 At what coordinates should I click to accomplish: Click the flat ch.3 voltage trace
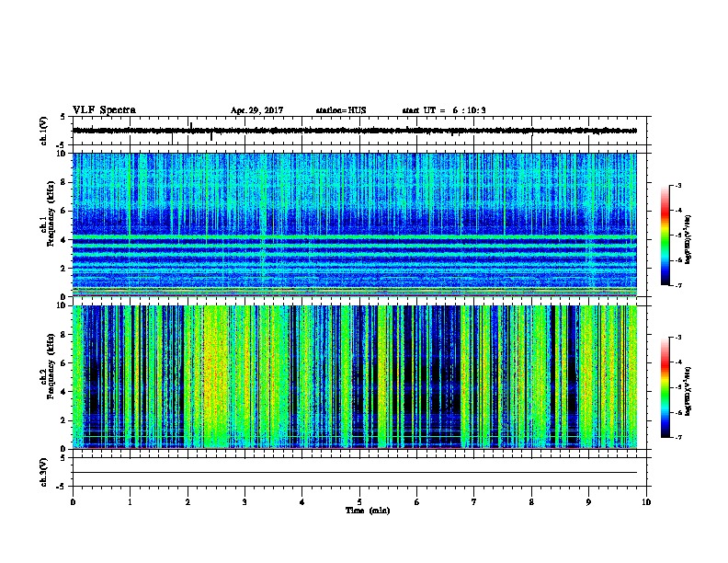[355, 473]
